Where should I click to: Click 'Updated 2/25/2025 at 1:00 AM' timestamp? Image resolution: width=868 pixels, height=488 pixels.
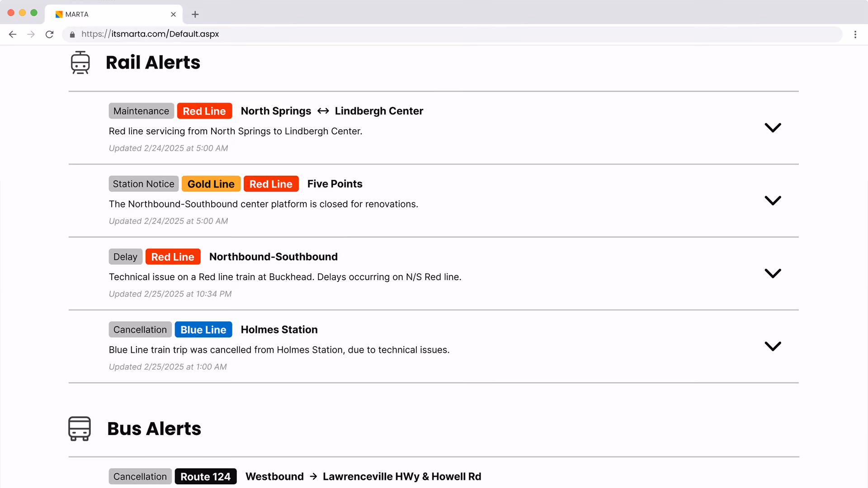tap(168, 366)
